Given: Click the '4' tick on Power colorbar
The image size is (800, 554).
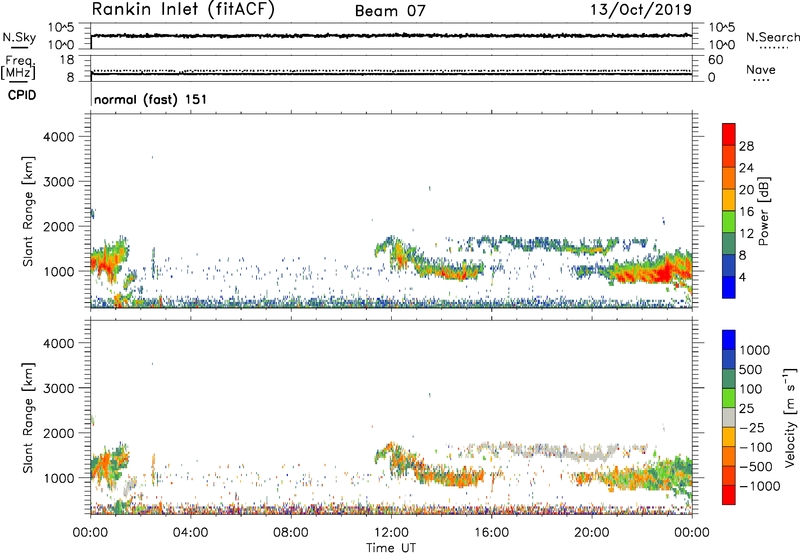Looking at the screenshot, I should [x=742, y=277].
